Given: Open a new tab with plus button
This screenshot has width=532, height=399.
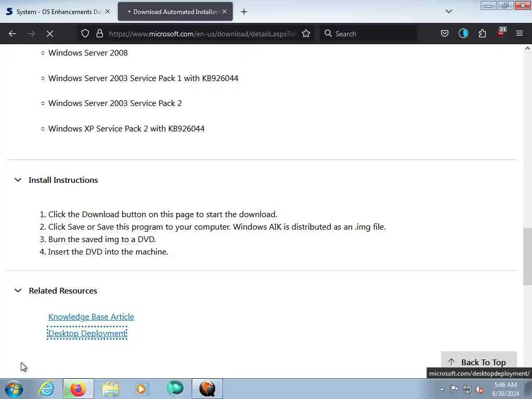Looking at the screenshot, I should pyautogui.click(x=244, y=12).
